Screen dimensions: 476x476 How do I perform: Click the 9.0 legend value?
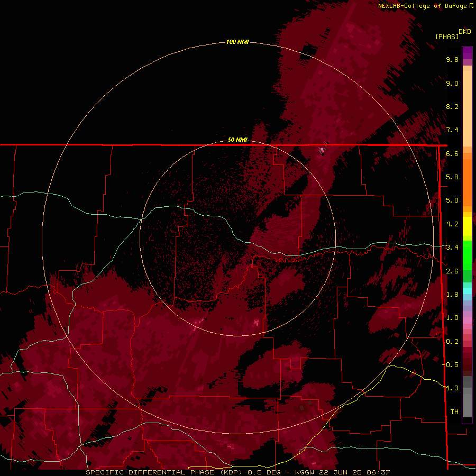(452, 83)
